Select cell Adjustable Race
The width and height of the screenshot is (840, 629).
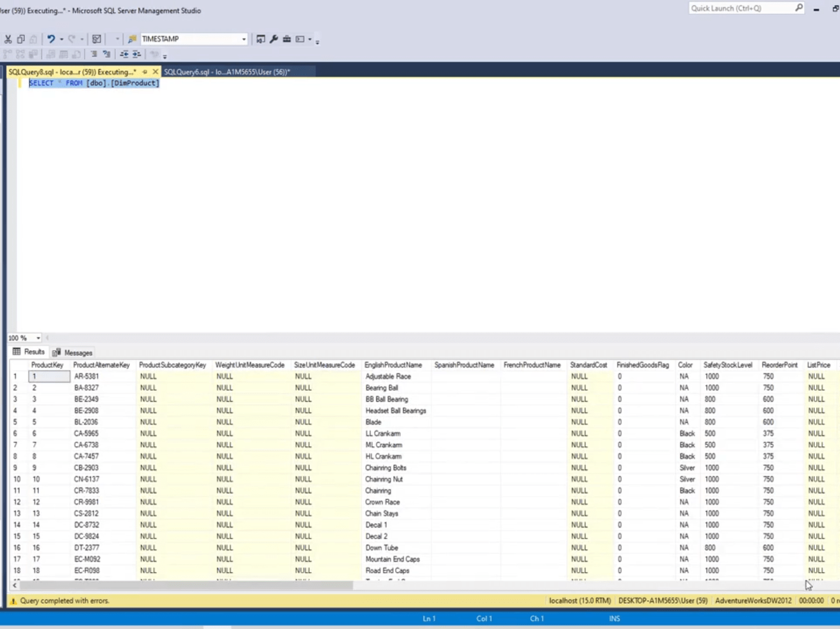[x=397, y=376]
